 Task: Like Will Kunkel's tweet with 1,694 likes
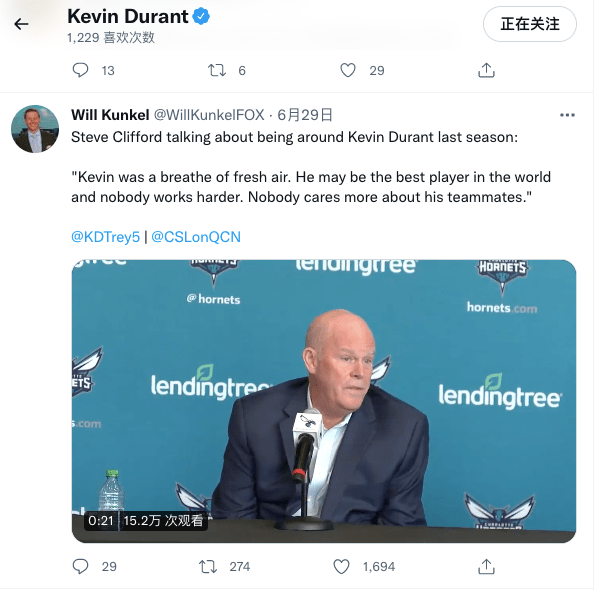[x=342, y=566]
